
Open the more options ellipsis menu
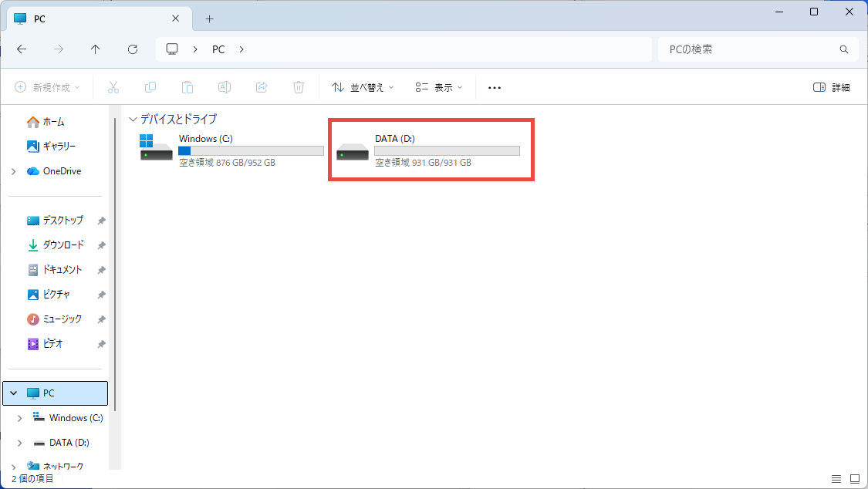(495, 87)
